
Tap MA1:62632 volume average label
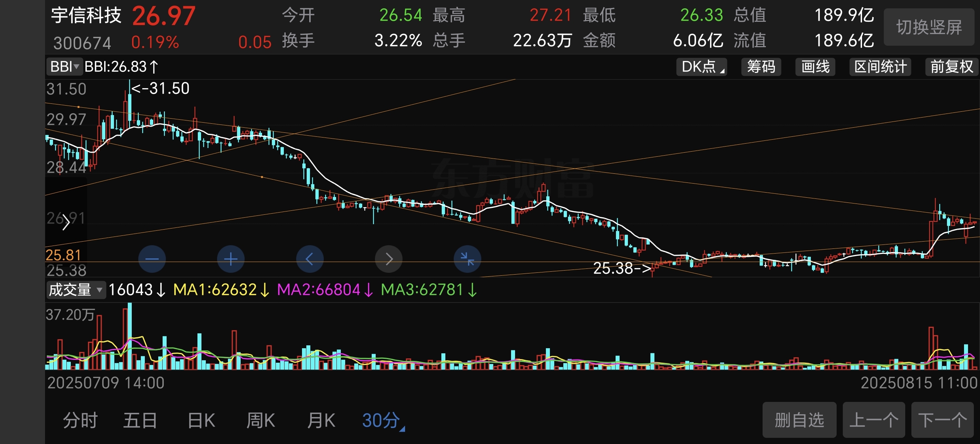click(221, 290)
